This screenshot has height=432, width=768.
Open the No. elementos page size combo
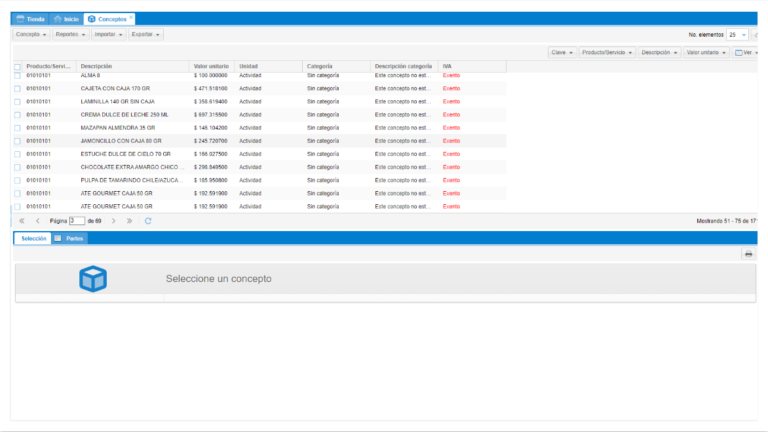(x=737, y=34)
